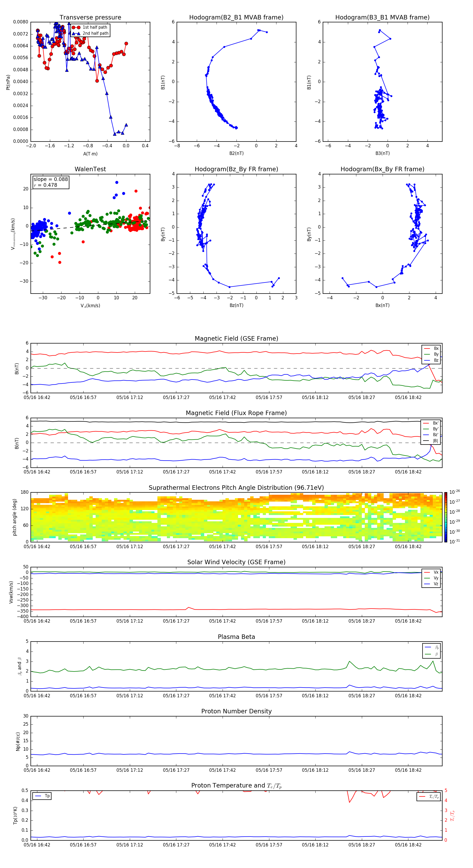
Task: Click the 'B3(nT)' x-axis label
Action: point(382,153)
